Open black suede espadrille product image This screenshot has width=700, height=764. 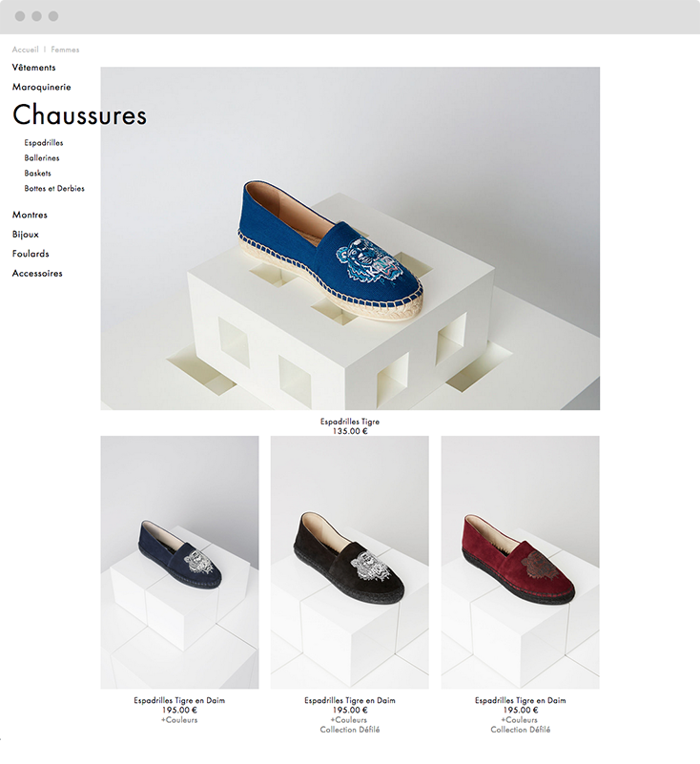coord(350,563)
